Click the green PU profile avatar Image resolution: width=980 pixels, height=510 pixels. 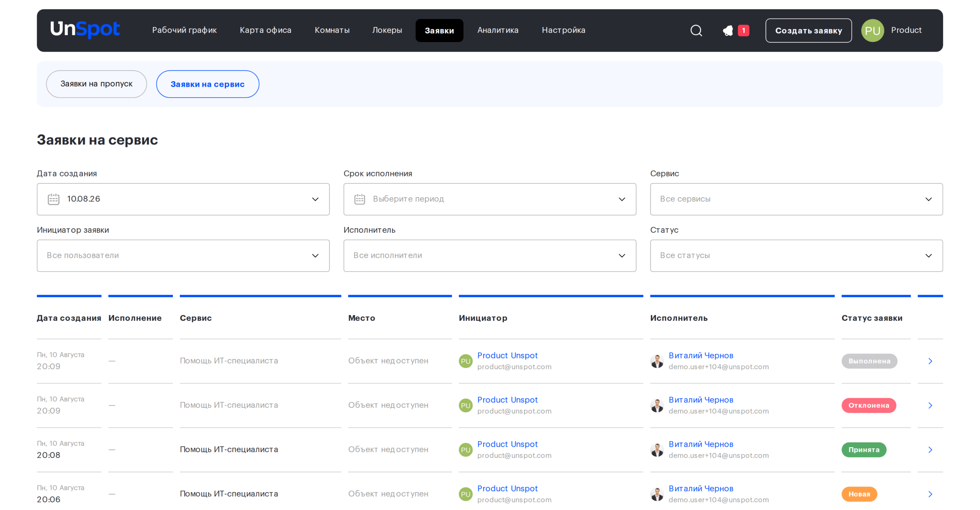pyautogui.click(x=872, y=30)
